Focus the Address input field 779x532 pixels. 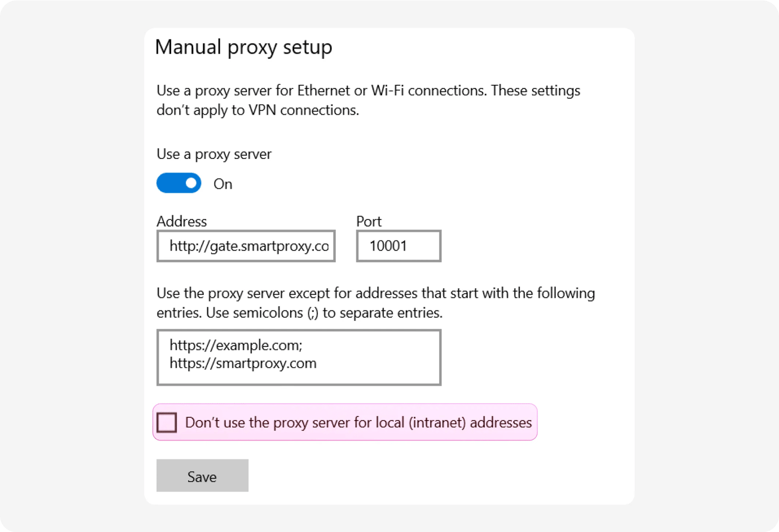pyautogui.click(x=246, y=246)
